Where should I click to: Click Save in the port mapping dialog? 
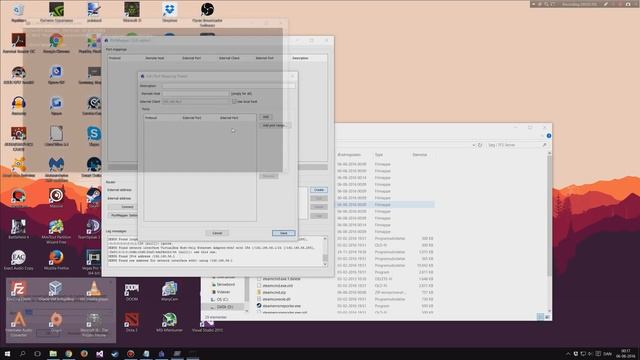coord(284,233)
